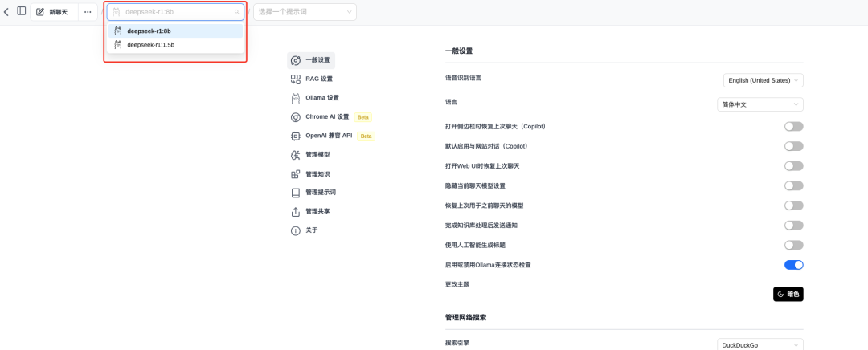Open the 选择一个提示词 prompt dropdown
Viewport: 868px width, 350px height.
(305, 11)
